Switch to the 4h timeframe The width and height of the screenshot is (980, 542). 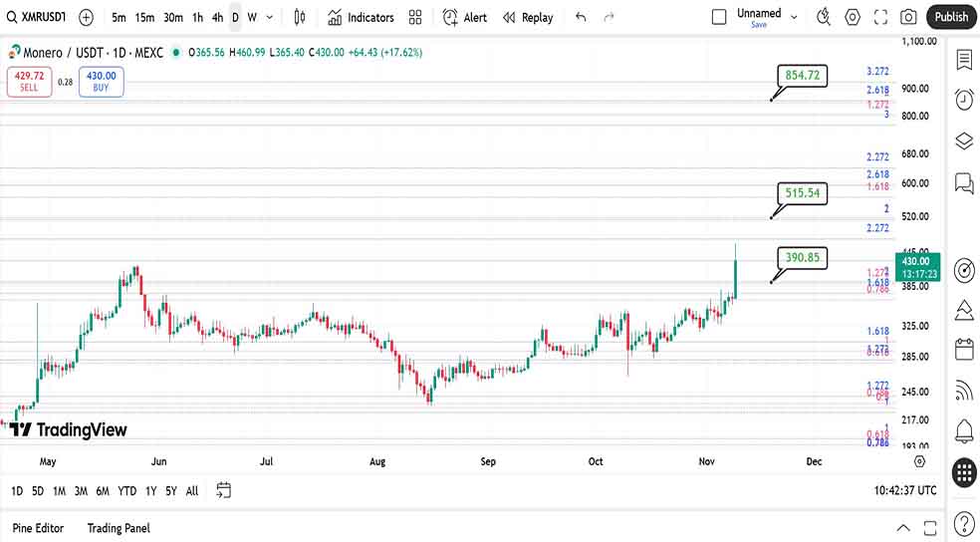pos(217,17)
